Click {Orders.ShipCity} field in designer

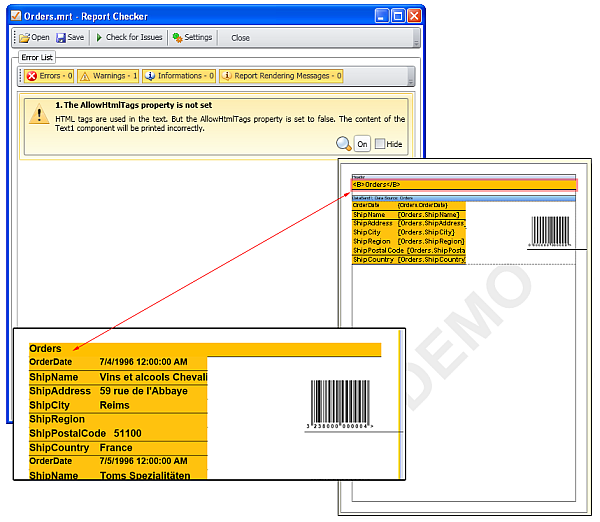pyautogui.click(x=426, y=232)
